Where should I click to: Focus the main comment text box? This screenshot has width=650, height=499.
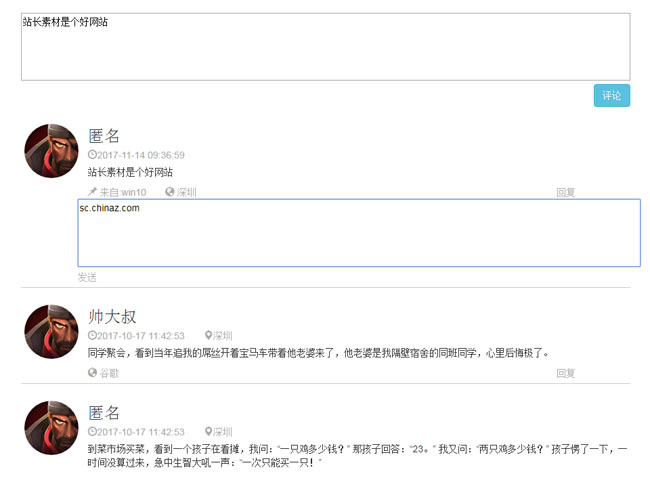(325, 47)
